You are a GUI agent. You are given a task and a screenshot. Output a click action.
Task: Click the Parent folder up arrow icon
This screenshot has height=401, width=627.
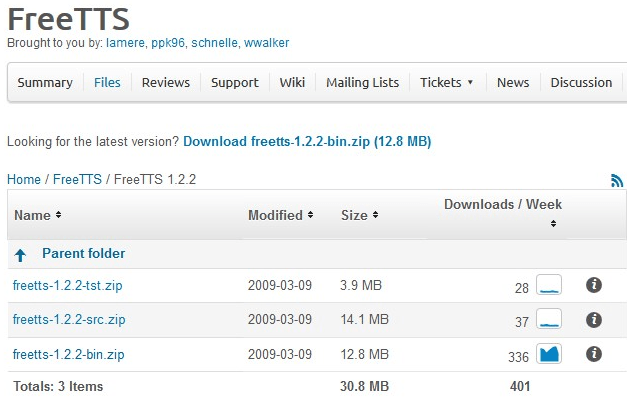click(20, 255)
